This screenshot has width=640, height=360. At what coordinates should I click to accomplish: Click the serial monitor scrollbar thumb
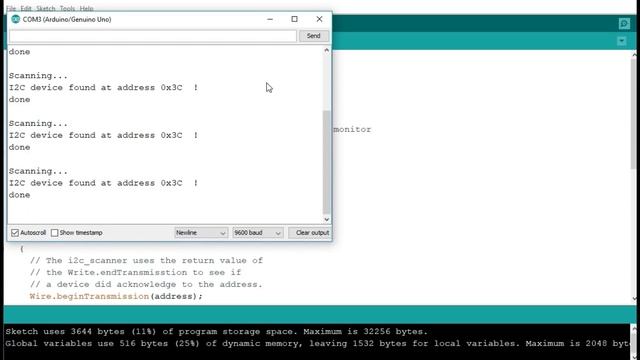327,162
